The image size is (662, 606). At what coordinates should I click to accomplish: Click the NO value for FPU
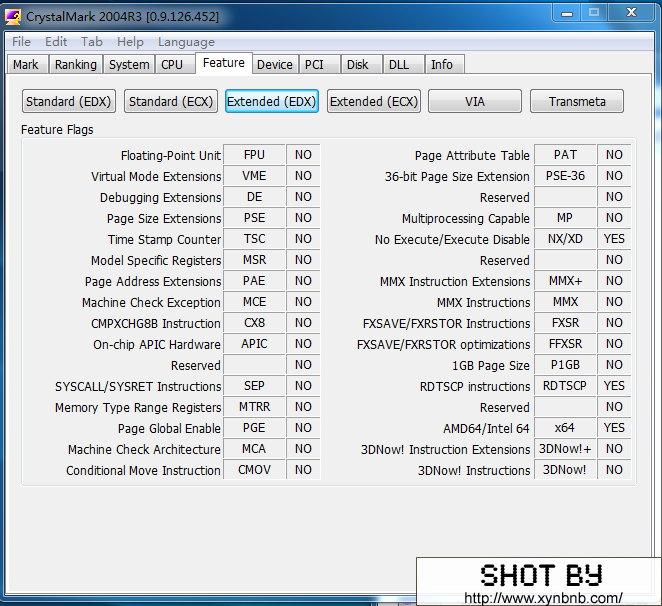303,155
